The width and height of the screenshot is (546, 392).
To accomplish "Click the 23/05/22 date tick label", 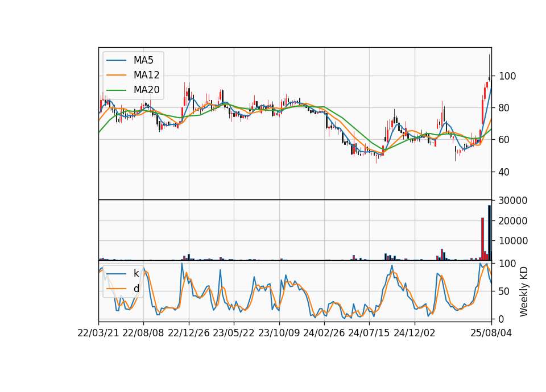I will [x=234, y=333].
